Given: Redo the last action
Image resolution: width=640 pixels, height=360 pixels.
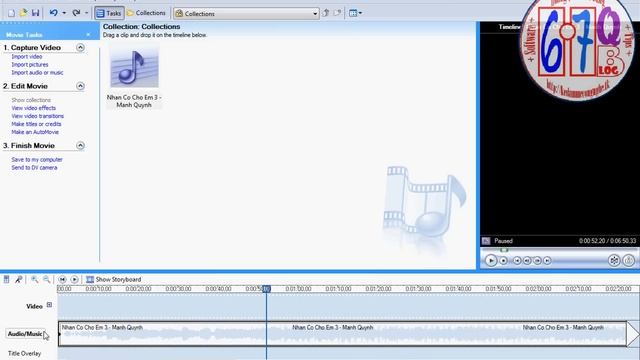Looking at the screenshot, I should (76, 13).
